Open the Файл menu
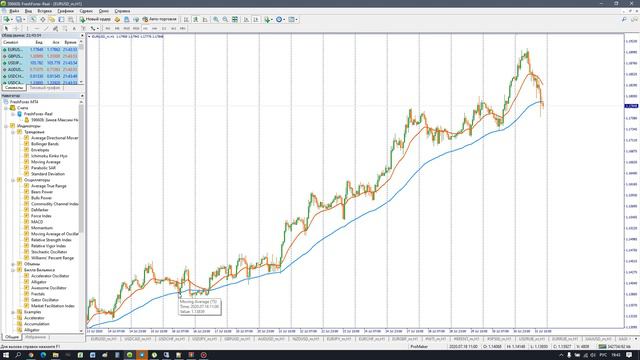This screenshot has width=640, height=360. pos(14,11)
